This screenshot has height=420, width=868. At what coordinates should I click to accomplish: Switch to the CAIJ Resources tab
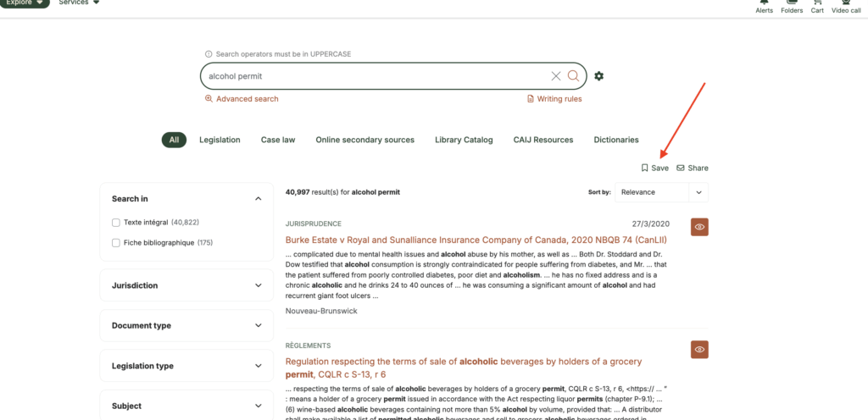(543, 140)
